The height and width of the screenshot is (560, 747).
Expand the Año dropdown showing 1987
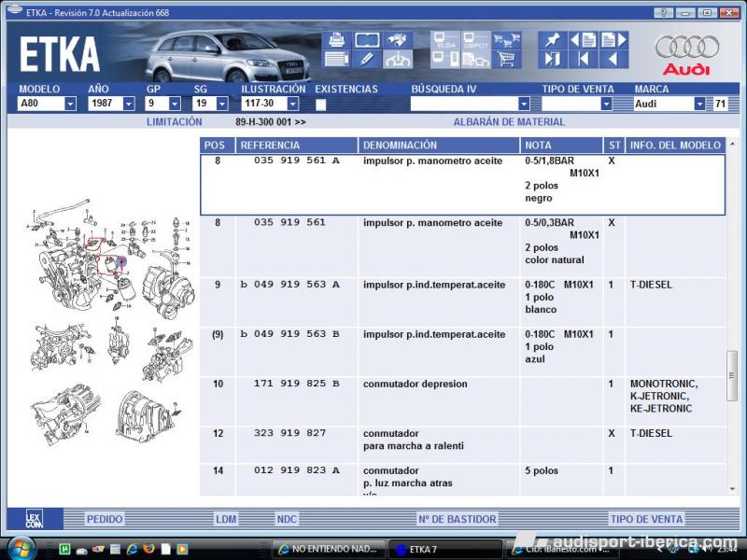click(128, 105)
